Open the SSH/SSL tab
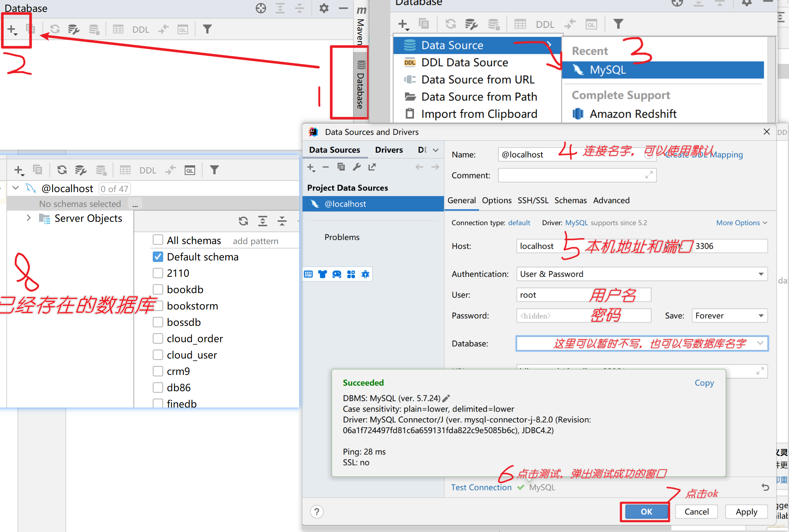The image size is (789, 532). [x=533, y=201]
